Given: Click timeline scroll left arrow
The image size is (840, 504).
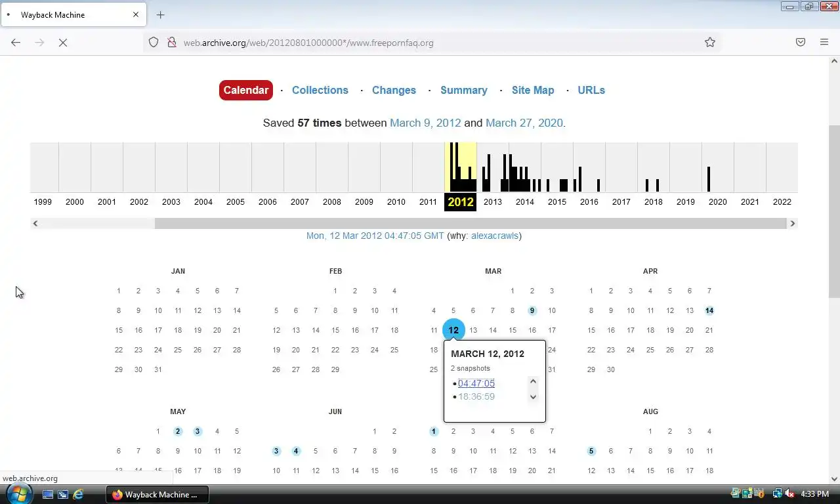Looking at the screenshot, I should [35, 223].
